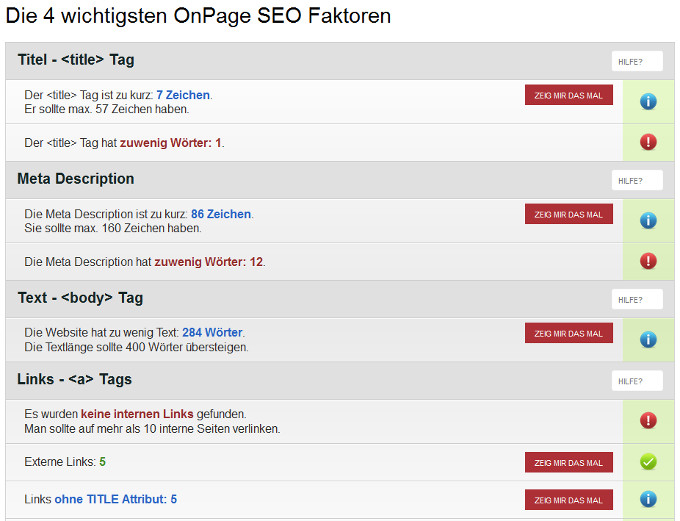Click red warning icon for title word count

[648, 142]
